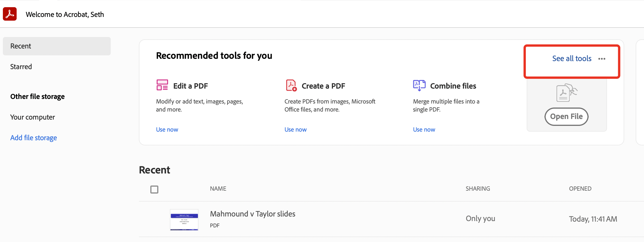Open the Mahmound v Taylor slides thumbnail
The image size is (644, 242).
[184, 220]
